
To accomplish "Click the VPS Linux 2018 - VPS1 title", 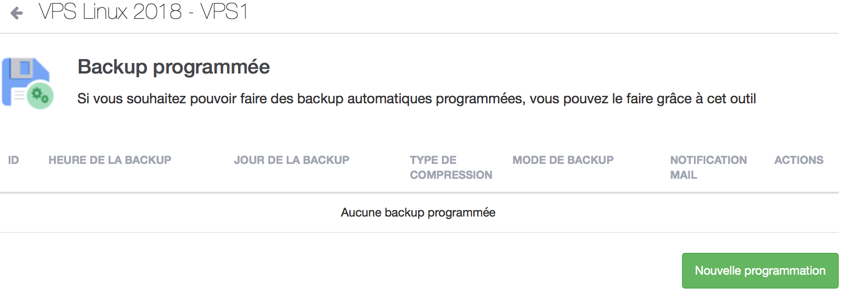I will [143, 11].
